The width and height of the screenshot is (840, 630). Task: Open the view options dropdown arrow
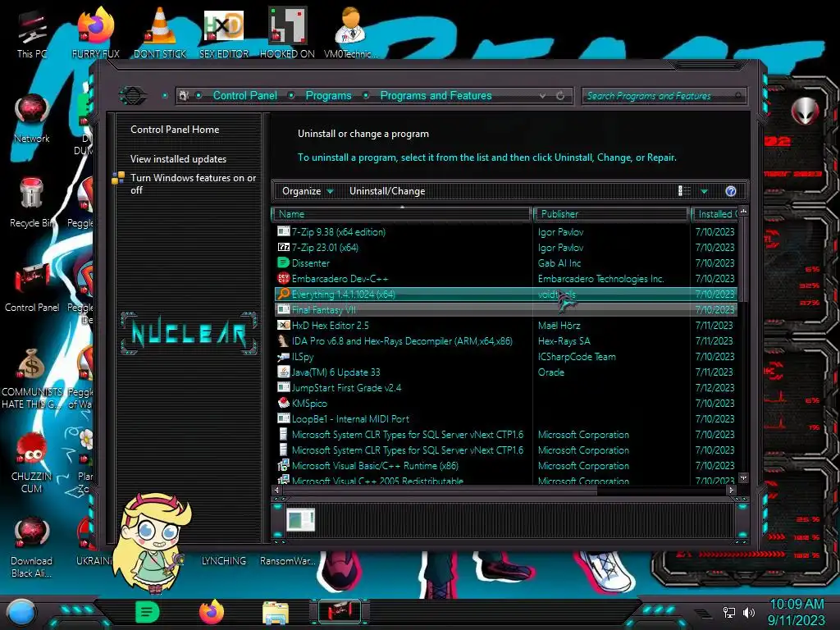(705, 191)
